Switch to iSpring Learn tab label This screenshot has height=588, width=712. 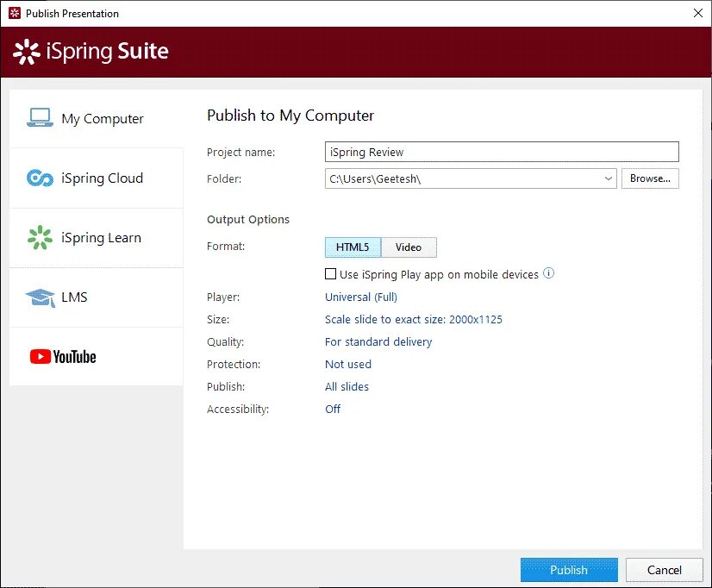click(101, 237)
